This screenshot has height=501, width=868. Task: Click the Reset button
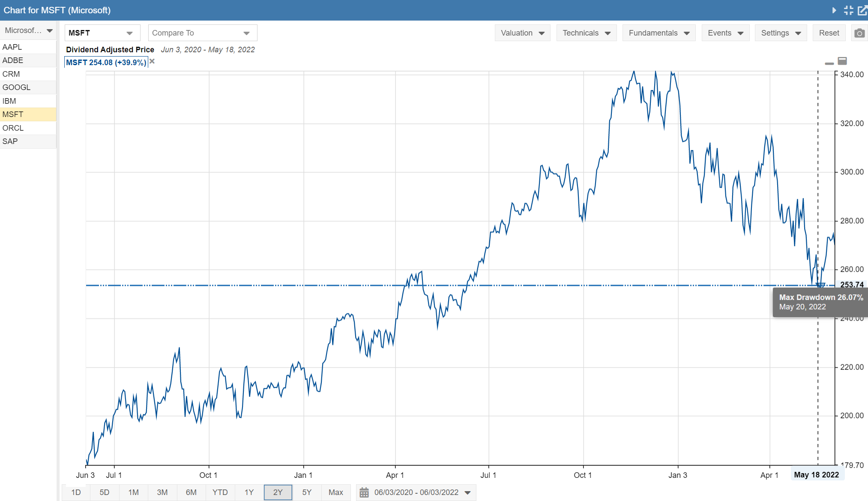(x=829, y=33)
